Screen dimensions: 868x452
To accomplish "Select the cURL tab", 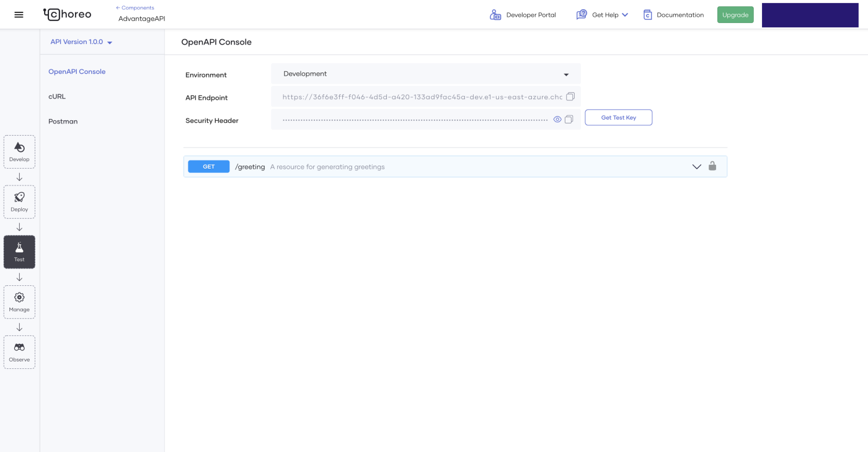I will tap(57, 97).
